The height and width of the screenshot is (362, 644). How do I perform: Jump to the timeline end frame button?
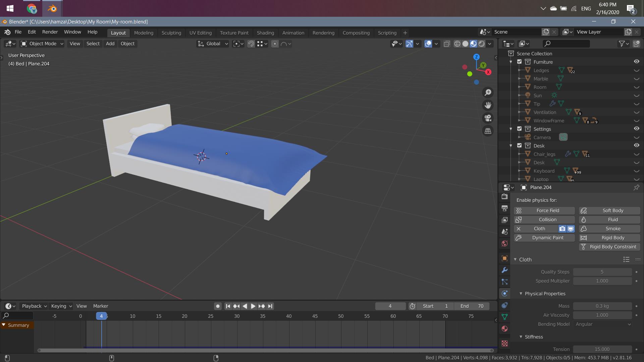pos(270,306)
